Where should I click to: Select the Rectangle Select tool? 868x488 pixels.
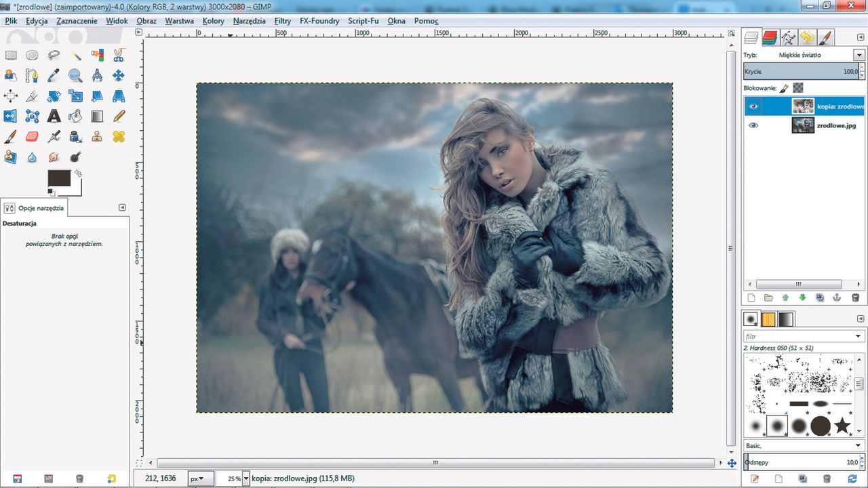pyautogui.click(x=11, y=56)
